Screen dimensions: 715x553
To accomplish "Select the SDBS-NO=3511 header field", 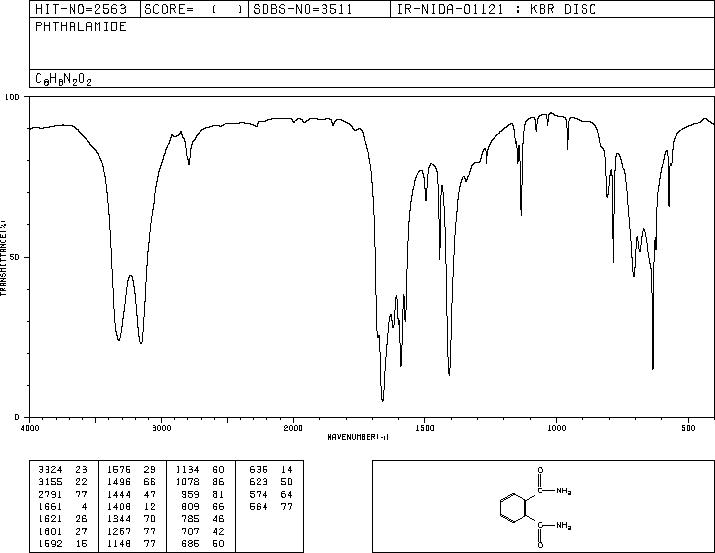I will 303,9.
